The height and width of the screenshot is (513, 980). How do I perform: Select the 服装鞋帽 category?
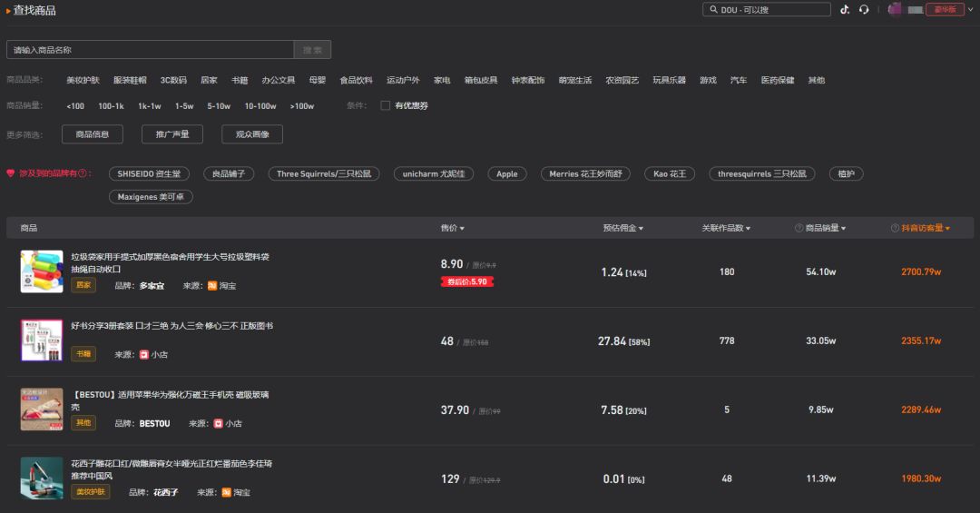pos(130,80)
